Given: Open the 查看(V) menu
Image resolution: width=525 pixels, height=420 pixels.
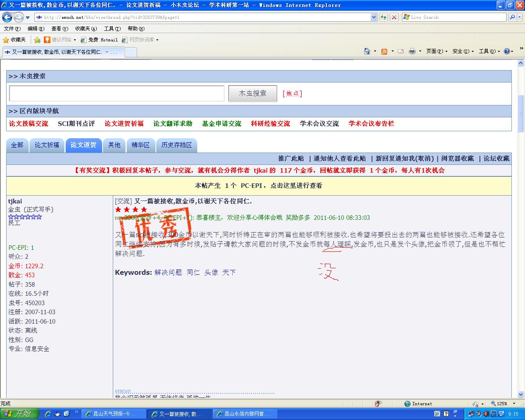Looking at the screenshot, I should click(59, 29).
